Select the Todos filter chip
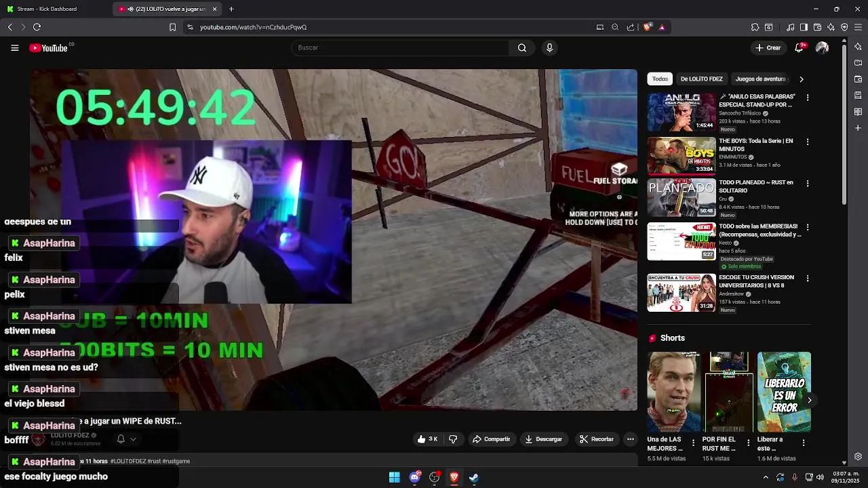The width and height of the screenshot is (868, 488). pyautogui.click(x=660, y=79)
